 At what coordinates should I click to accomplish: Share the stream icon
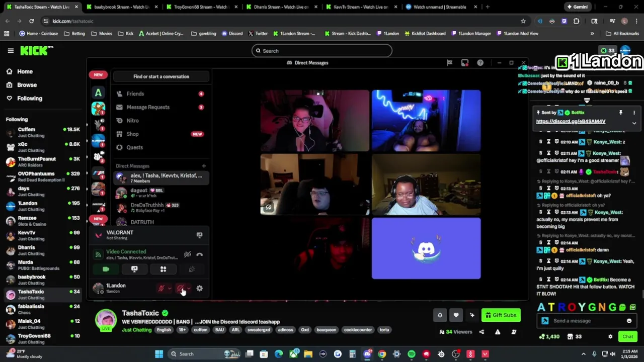point(481,332)
